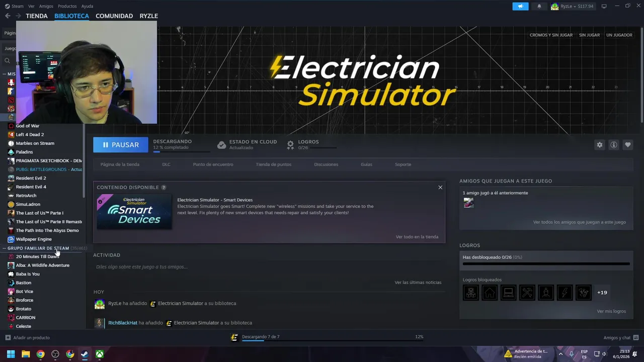The height and width of the screenshot is (362, 644).
Task: Open the downloads manager Descargando 7 de 7
Action: point(327,337)
